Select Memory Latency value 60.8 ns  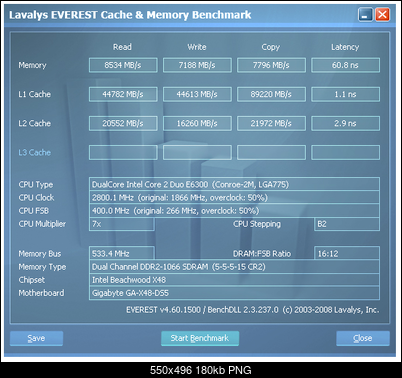pyautogui.click(x=345, y=65)
